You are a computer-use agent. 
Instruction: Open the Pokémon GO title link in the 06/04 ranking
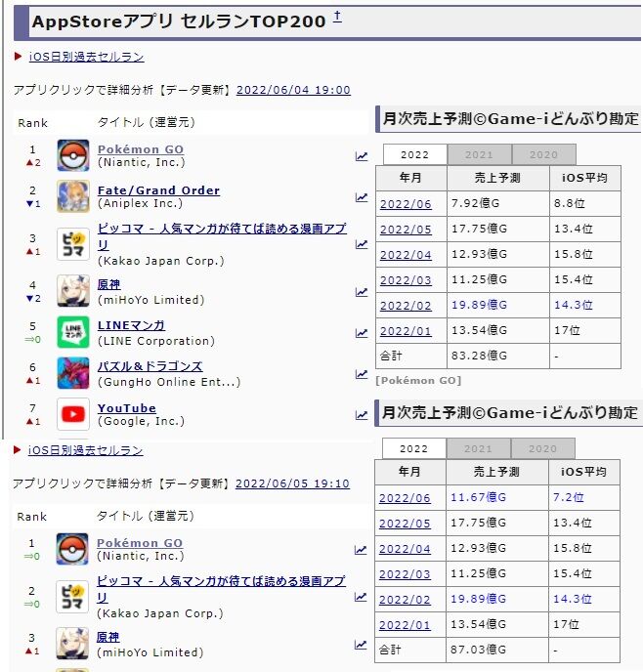pyautogui.click(x=141, y=149)
